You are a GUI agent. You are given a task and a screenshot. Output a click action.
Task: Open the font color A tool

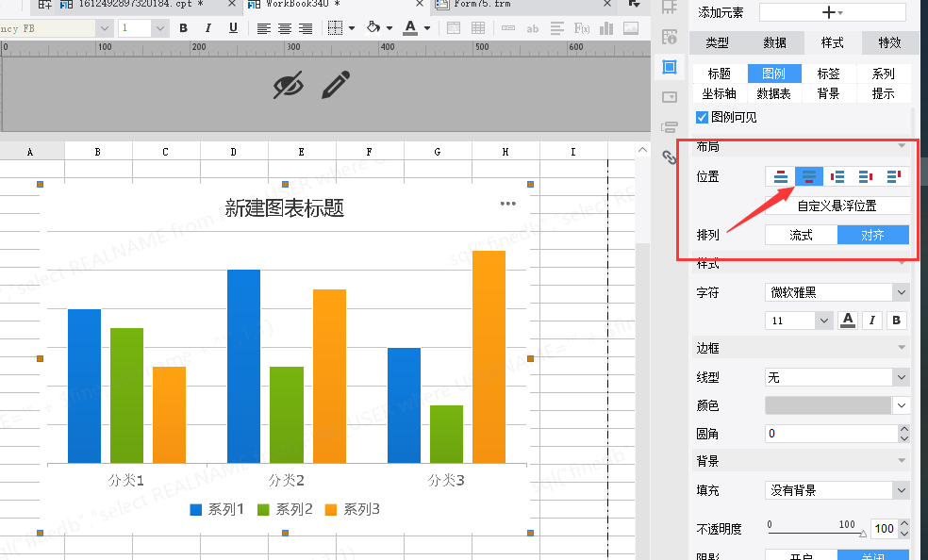pos(410,27)
